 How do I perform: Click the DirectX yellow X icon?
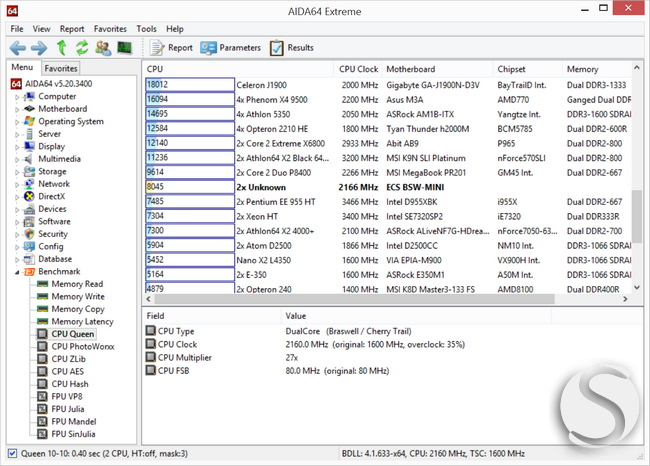29,197
